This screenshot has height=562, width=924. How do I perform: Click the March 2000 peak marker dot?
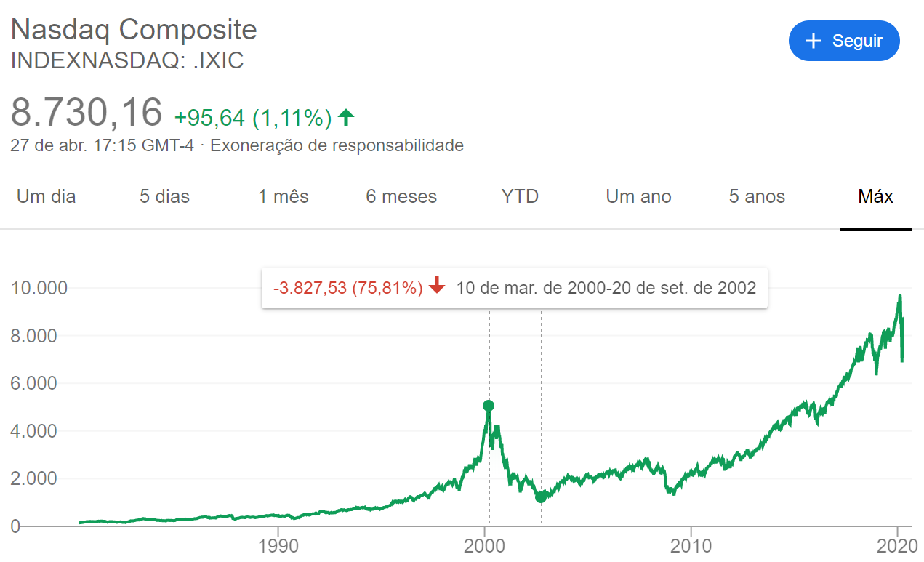point(489,406)
